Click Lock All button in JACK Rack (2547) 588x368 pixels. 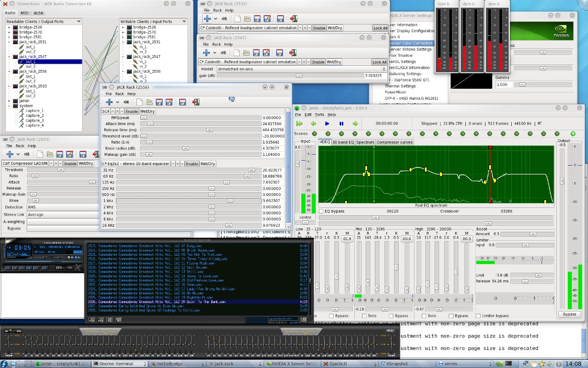tap(379, 62)
